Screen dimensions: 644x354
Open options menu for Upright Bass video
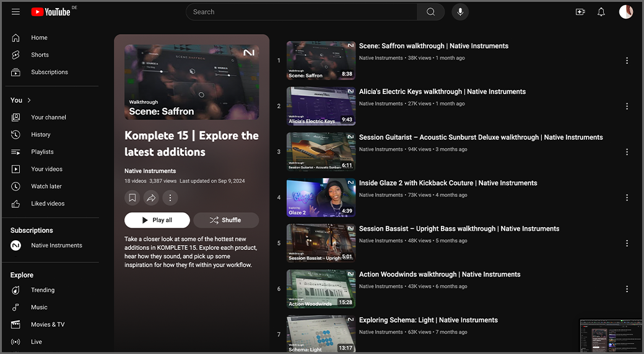coord(627,243)
